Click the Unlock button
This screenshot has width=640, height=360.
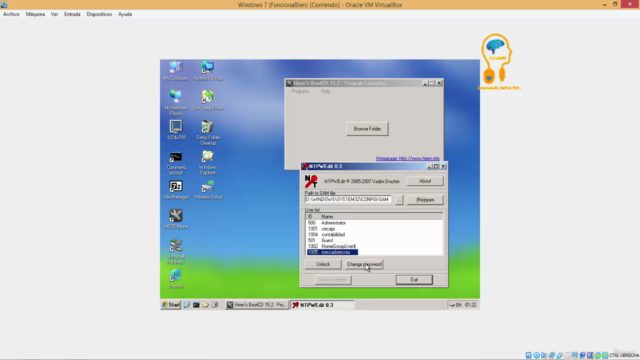point(323,264)
